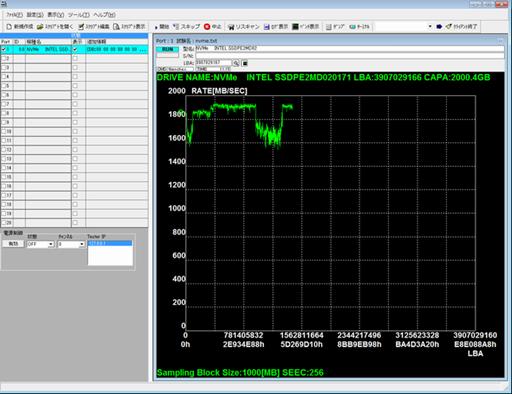
Task: Click the skip (スキップ) toolbar icon
Action: [x=176, y=26]
